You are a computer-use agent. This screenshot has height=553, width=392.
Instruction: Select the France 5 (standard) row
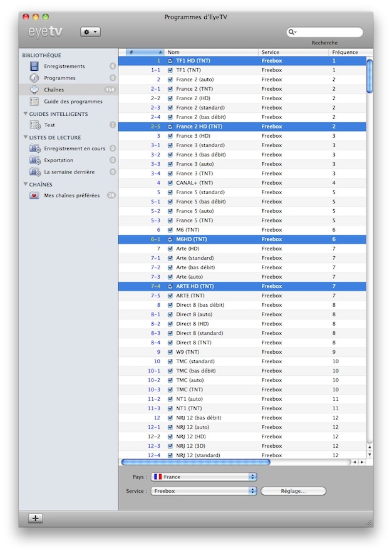(x=242, y=192)
